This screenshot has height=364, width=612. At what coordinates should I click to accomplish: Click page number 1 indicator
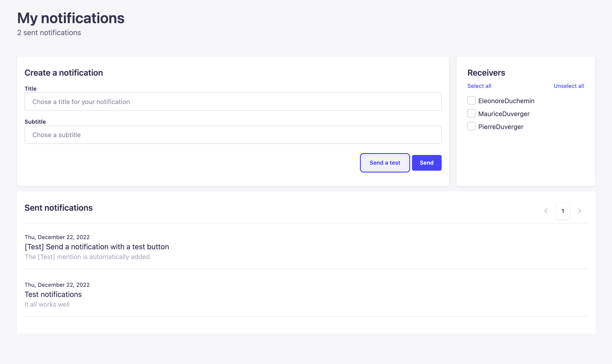point(562,211)
